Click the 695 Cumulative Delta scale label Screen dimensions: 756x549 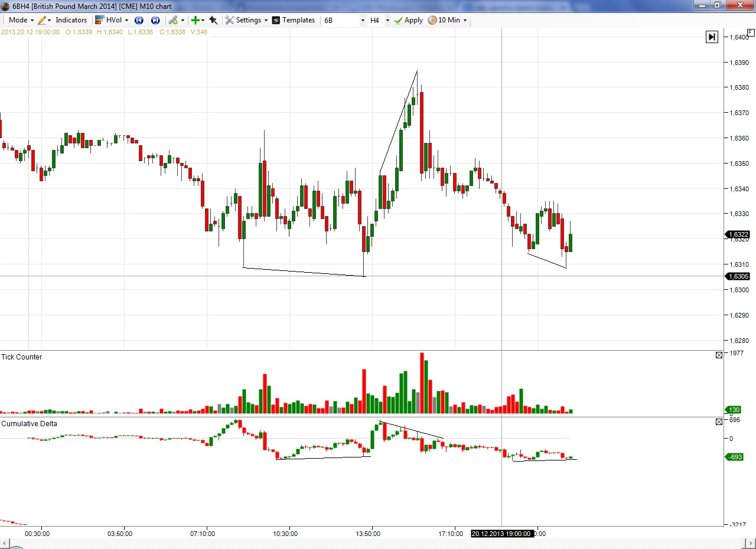point(735,420)
